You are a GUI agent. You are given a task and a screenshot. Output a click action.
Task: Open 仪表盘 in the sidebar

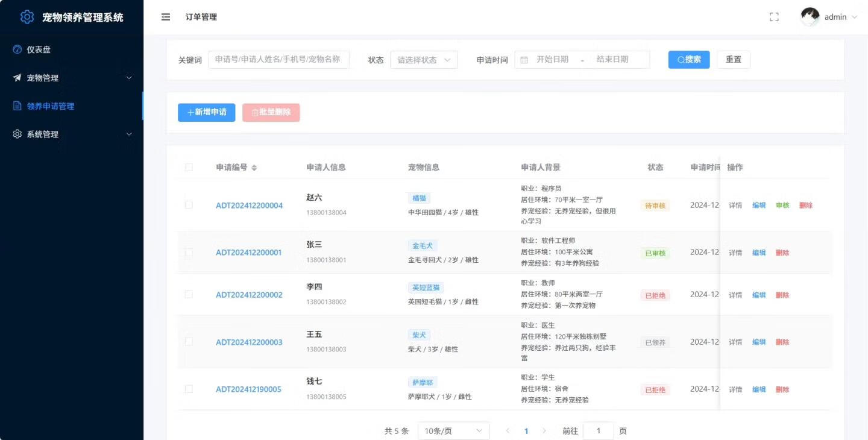[x=39, y=49]
